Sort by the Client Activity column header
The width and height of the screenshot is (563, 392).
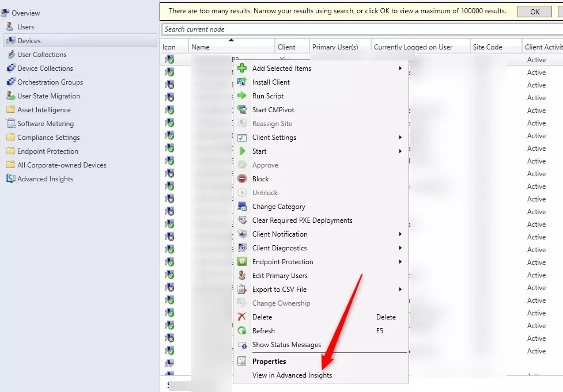coord(542,47)
